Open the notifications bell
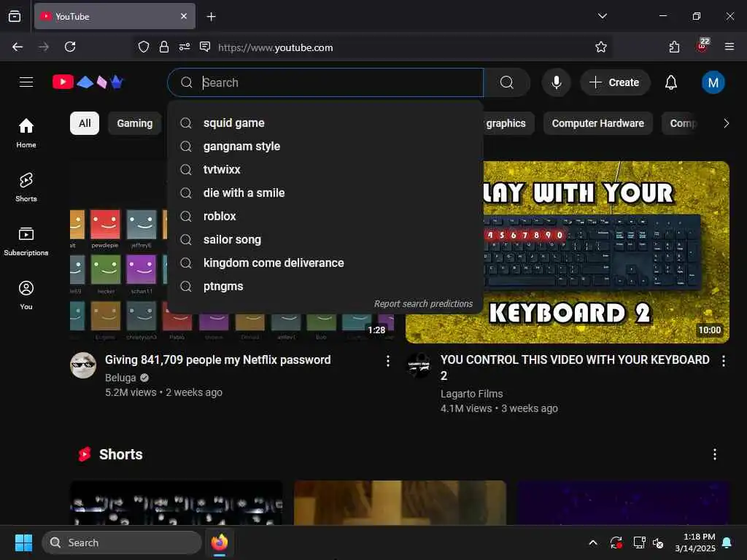Screen dimensions: 747x560 point(671,82)
